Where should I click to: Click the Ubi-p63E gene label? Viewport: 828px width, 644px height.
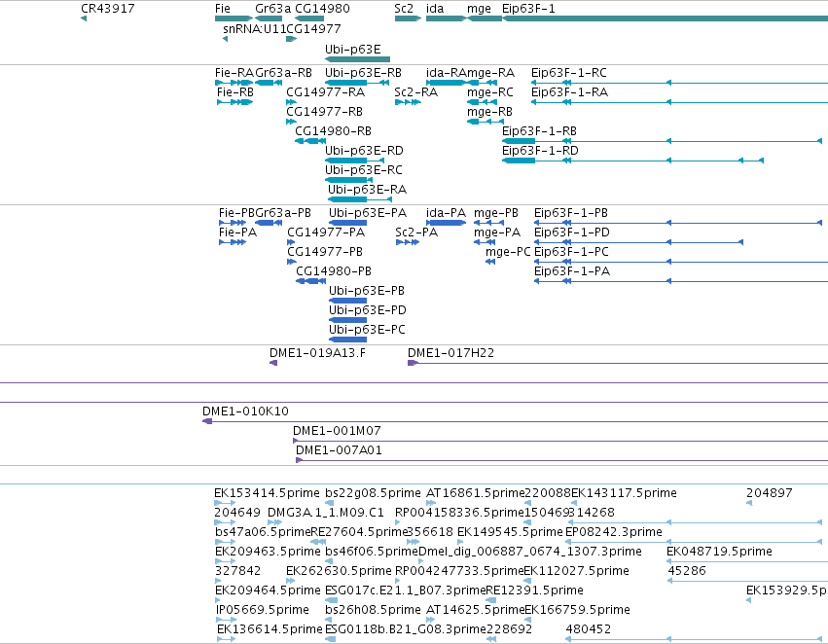point(353,49)
